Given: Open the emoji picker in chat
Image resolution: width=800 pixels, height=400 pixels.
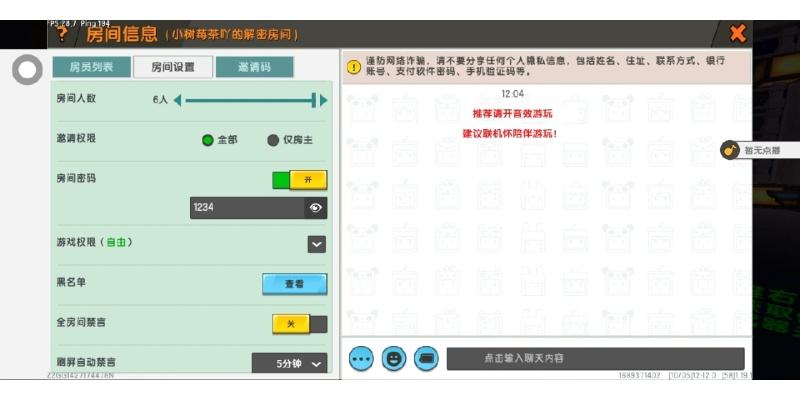Looking at the screenshot, I should coord(394,357).
